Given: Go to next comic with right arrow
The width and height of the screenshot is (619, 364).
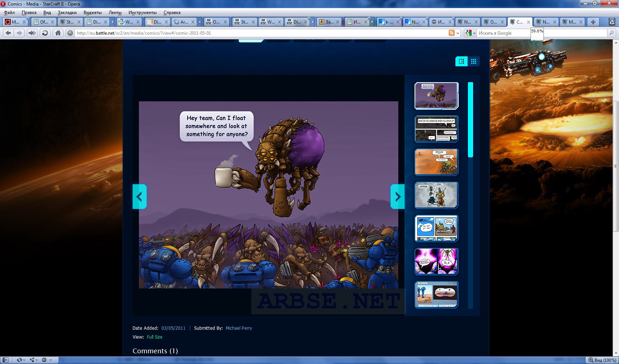Looking at the screenshot, I should 398,196.
